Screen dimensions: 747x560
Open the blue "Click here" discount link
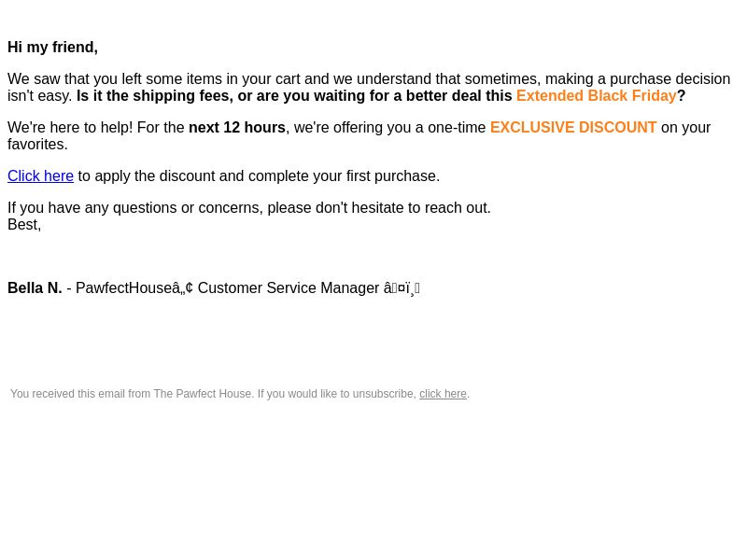(40, 176)
